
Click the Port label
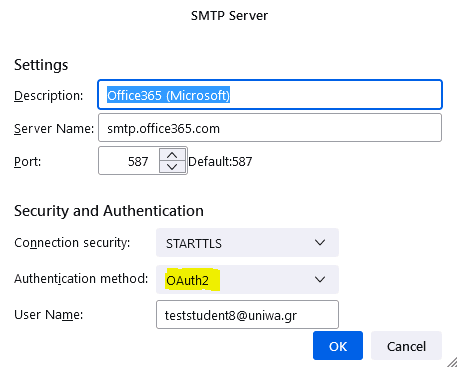(28, 162)
